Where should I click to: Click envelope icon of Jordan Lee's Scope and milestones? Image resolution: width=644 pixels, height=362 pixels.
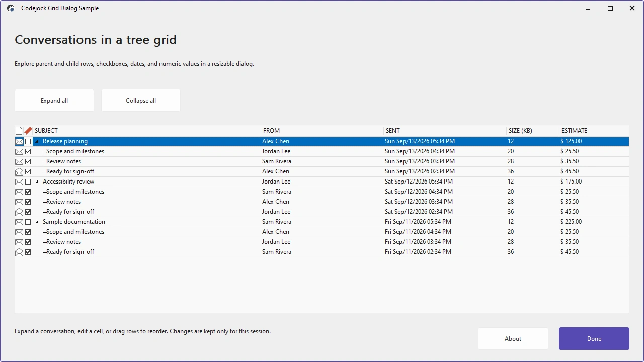click(x=19, y=152)
